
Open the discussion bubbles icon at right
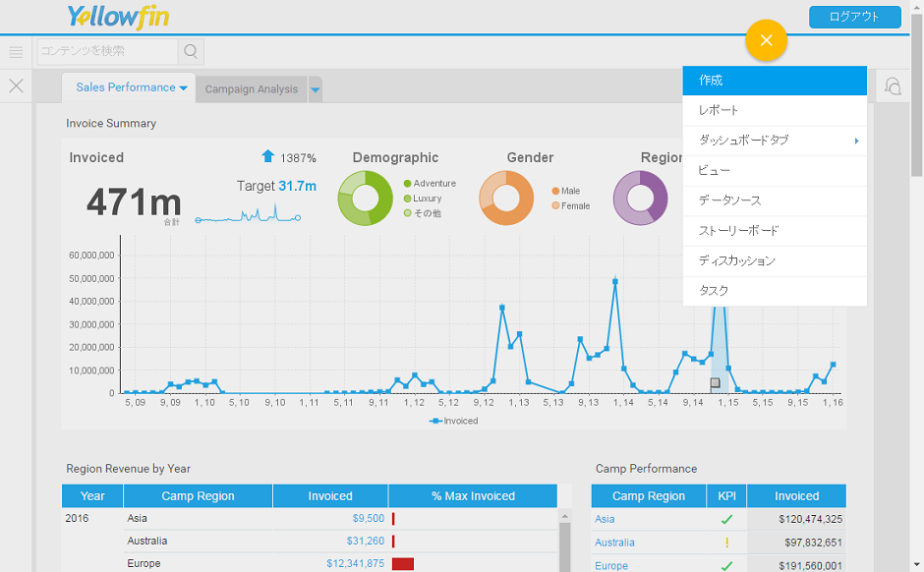click(x=893, y=86)
